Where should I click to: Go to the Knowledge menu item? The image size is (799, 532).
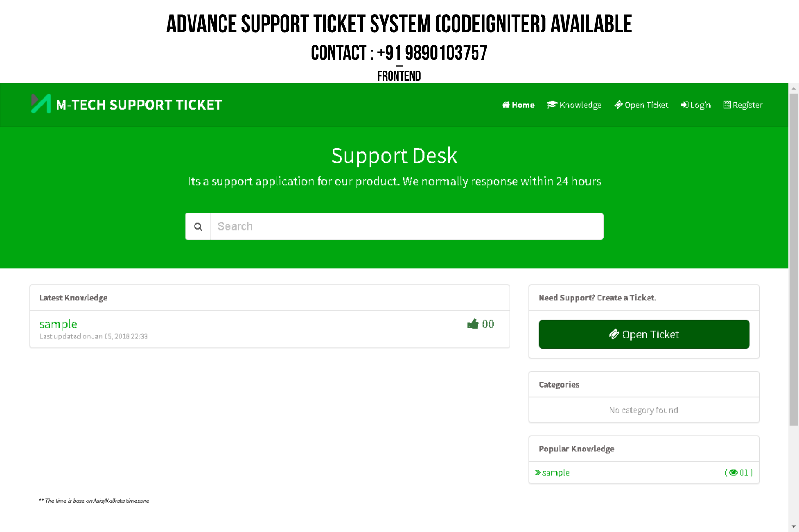(x=580, y=105)
